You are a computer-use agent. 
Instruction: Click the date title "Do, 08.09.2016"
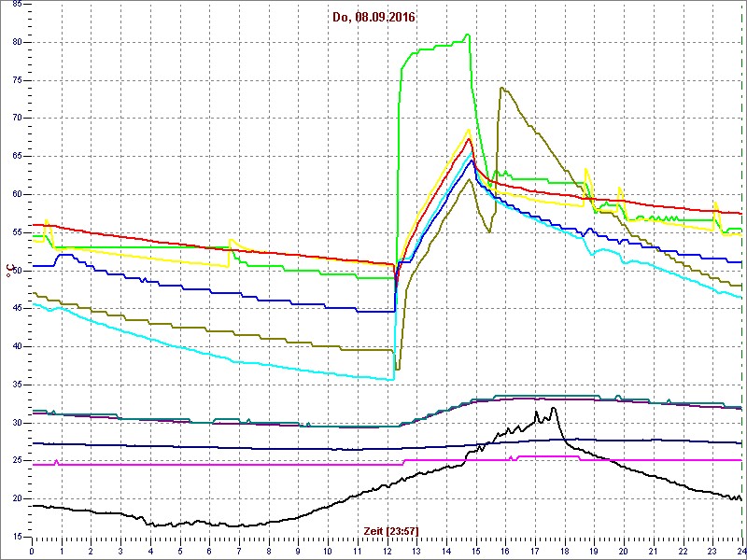pyautogui.click(x=374, y=17)
